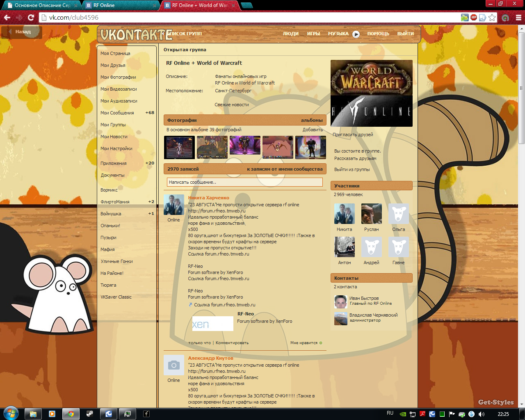Open Steam from the taskbar
525x420 pixels.
click(x=90, y=414)
